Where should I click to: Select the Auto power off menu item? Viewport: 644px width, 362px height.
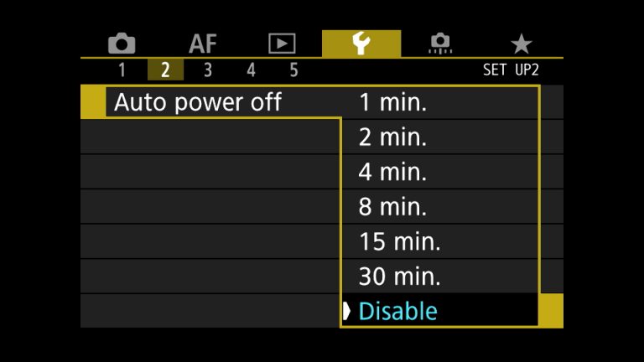coord(198,103)
